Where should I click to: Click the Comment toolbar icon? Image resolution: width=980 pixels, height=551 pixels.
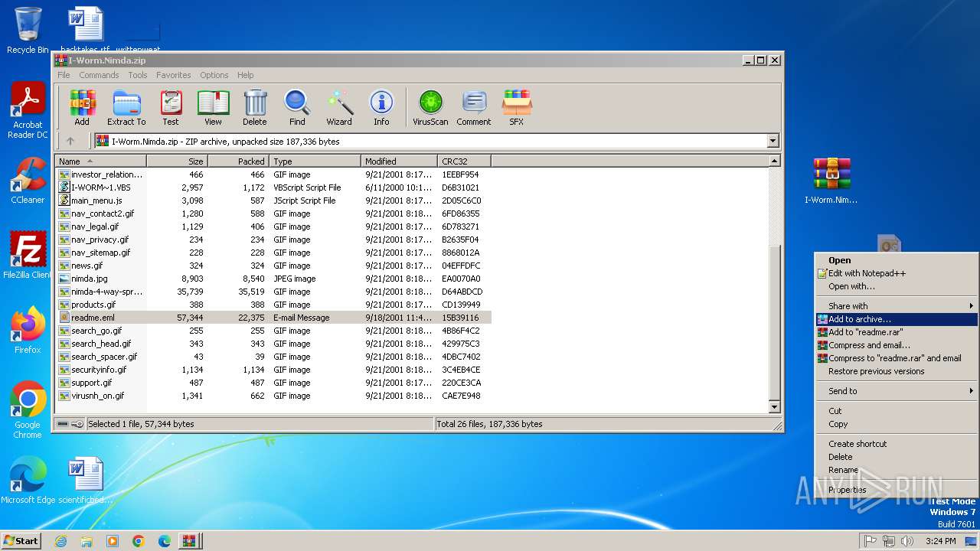474,107
